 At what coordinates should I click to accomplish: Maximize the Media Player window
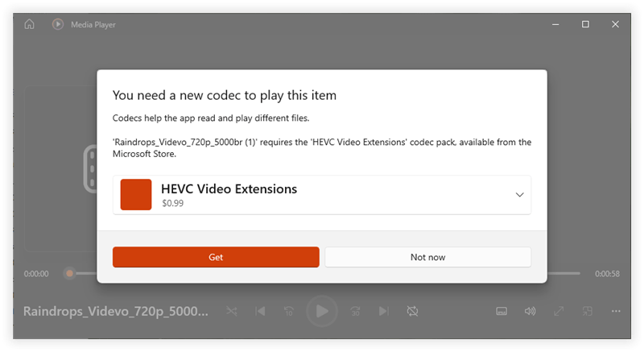(585, 24)
